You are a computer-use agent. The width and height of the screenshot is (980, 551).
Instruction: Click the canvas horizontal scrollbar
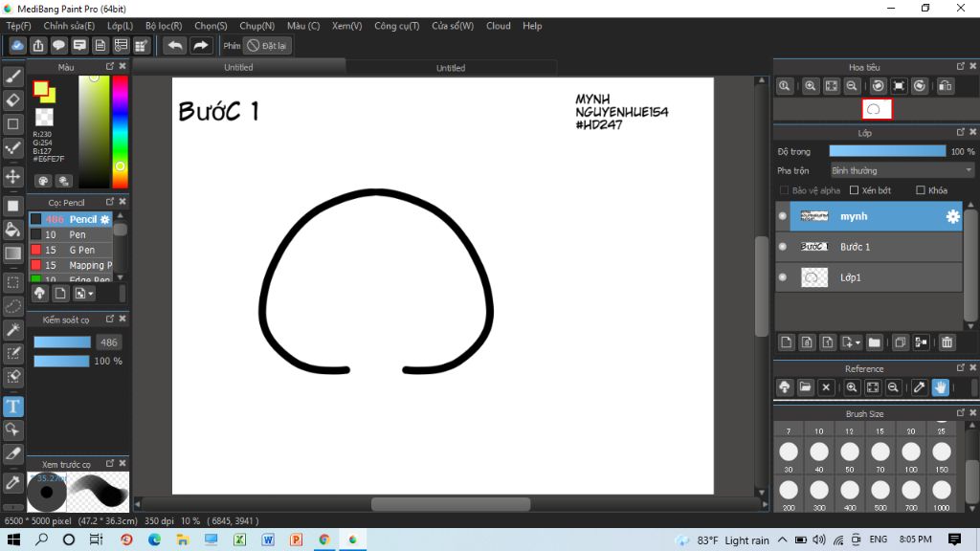450,504
